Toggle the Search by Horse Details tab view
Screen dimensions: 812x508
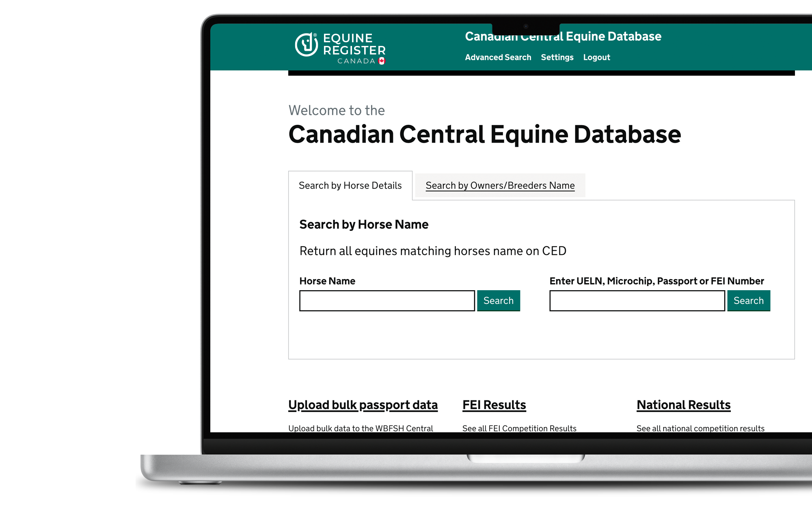click(350, 185)
